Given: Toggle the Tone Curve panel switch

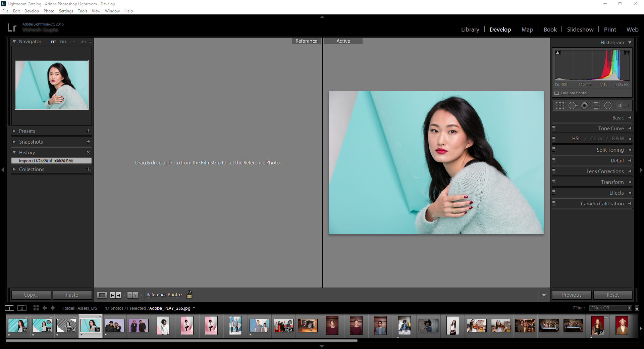Looking at the screenshot, I should click(554, 128).
